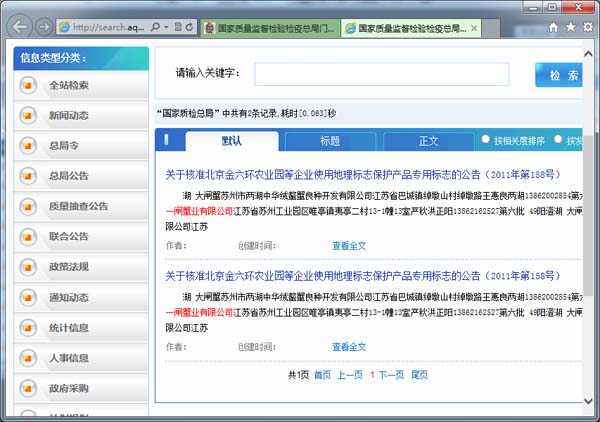Open favorites star icon
This screenshot has height=422, width=600.
pyautogui.click(x=571, y=27)
